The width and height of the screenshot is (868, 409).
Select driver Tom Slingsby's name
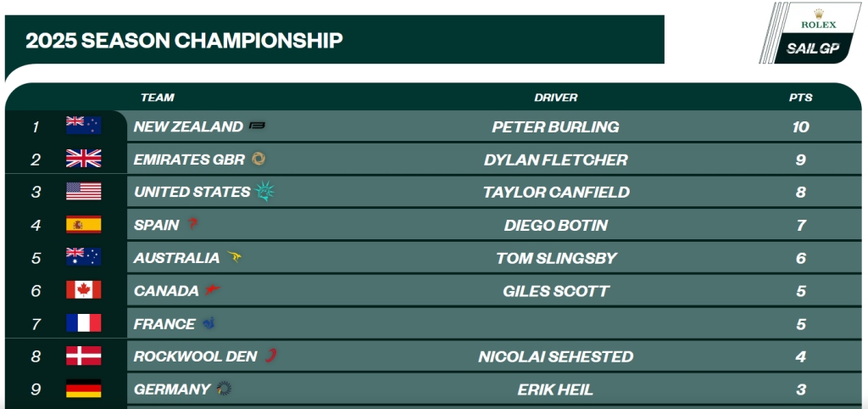555,258
